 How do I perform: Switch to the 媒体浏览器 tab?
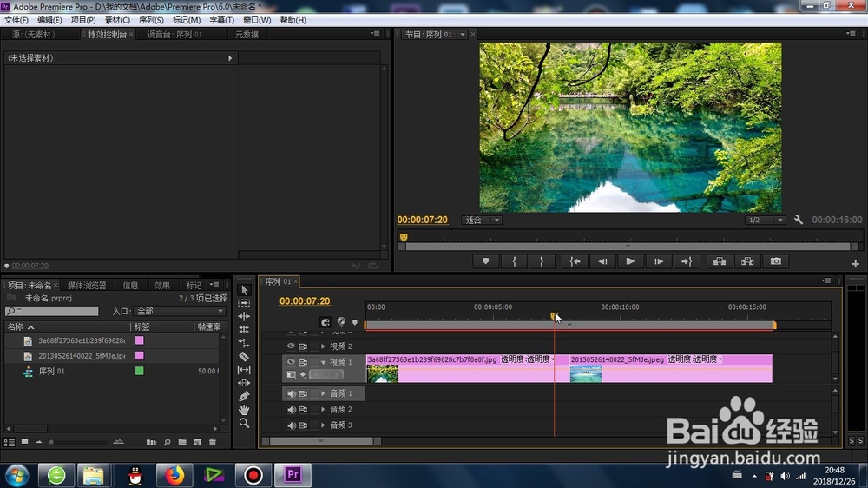tap(87, 286)
